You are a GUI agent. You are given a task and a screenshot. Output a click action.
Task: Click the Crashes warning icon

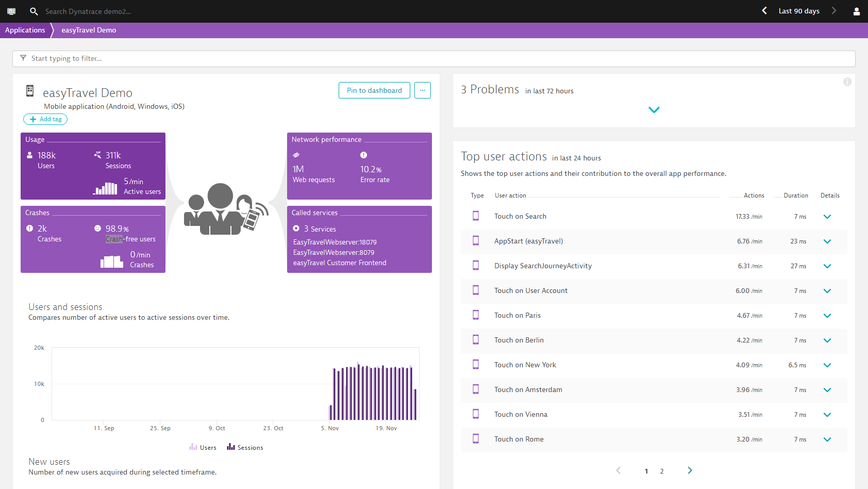pos(29,228)
